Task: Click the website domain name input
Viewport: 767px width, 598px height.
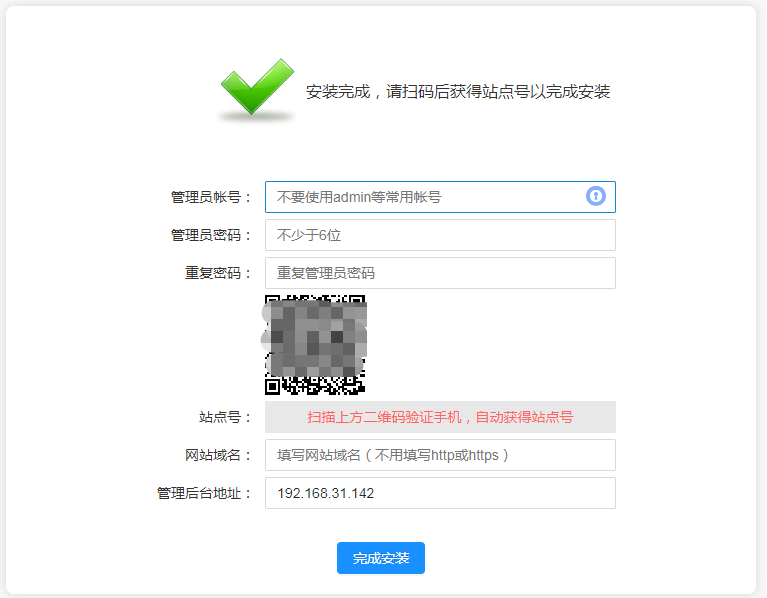Action: [440, 455]
